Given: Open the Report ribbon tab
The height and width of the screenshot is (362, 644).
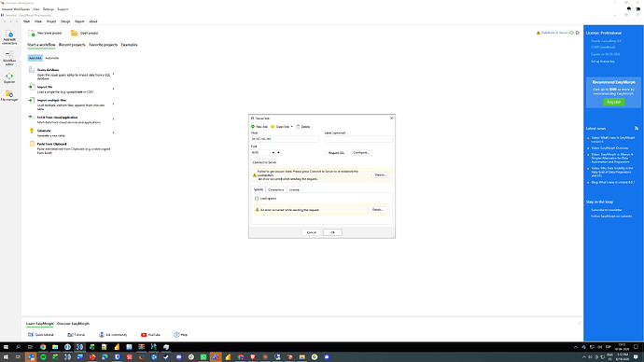Looking at the screenshot, I should tap(79, 21).
